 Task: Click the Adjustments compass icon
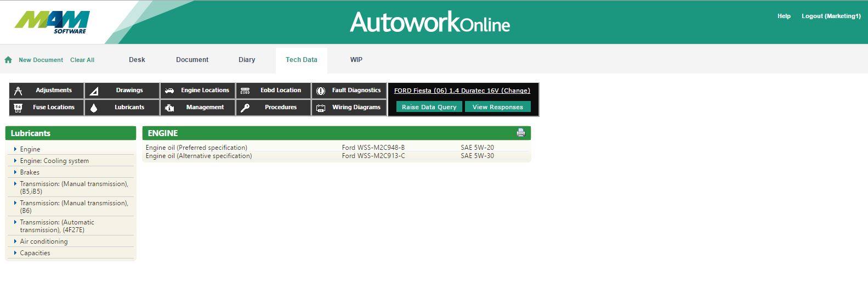point(18,91)
